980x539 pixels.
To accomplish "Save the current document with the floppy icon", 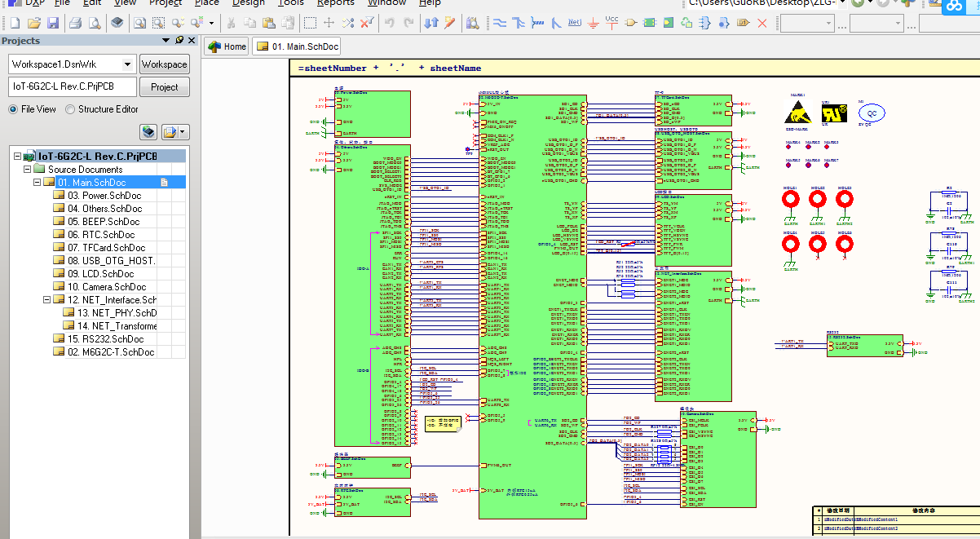I will click(53, 23).
